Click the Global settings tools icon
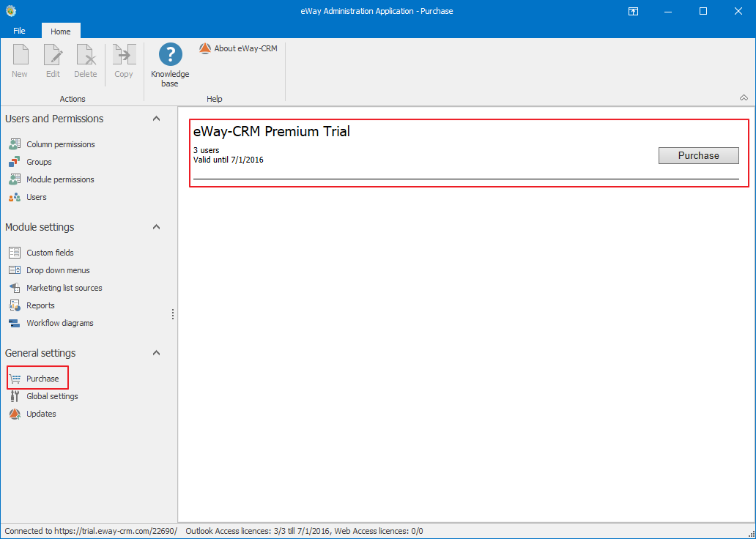The width and height of the screenshot is (756, 539). [15, 396]
